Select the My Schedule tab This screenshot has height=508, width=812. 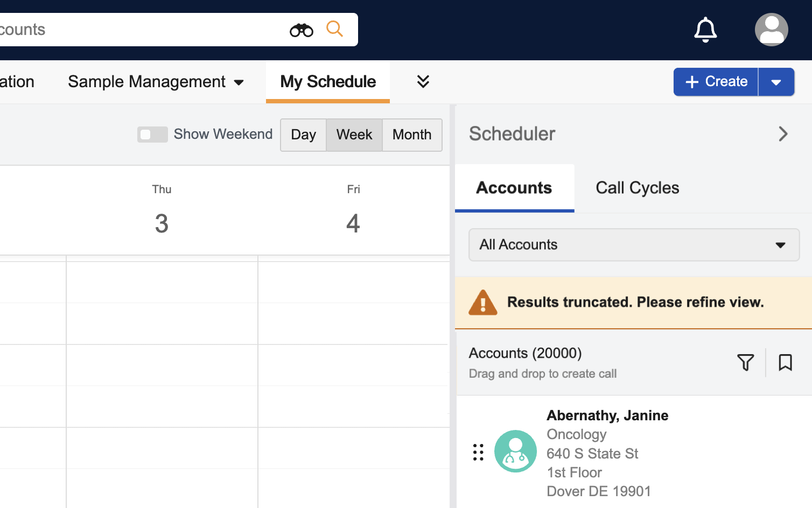coord(328,82)
